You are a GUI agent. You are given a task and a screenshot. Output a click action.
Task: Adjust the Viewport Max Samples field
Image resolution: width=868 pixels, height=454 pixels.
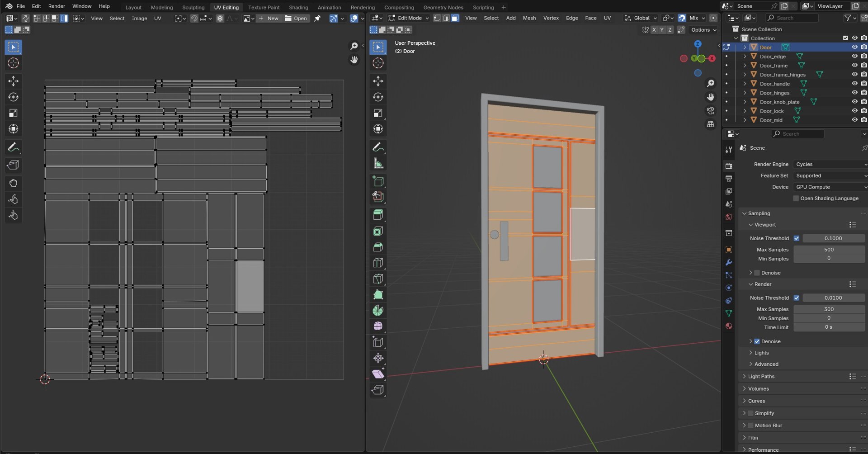coord(829,250)
